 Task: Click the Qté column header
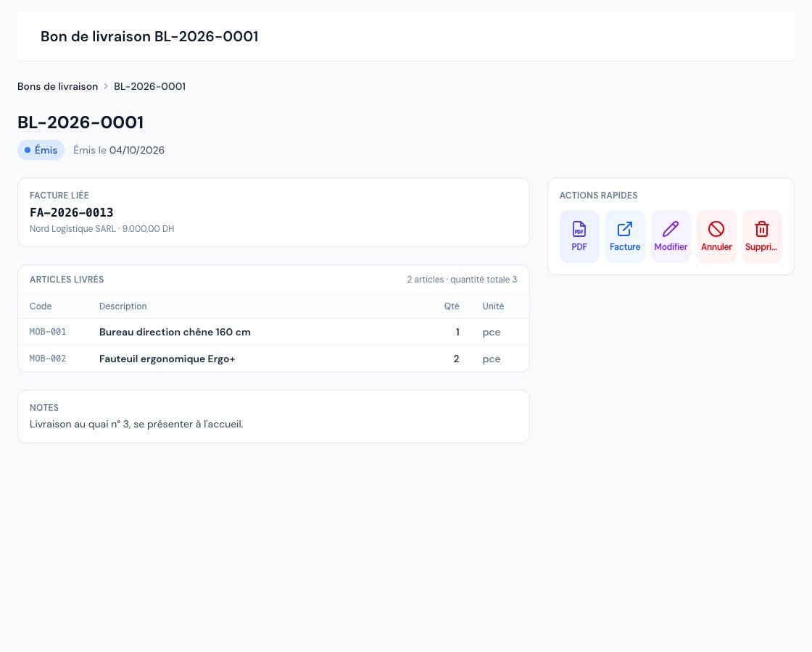[452, 306]
